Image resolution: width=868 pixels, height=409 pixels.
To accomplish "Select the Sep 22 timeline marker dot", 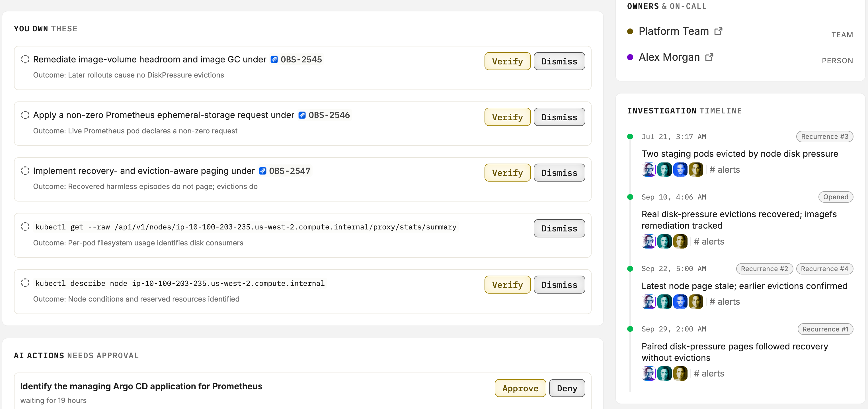I will pyautogui.click(x=630, y=269).
